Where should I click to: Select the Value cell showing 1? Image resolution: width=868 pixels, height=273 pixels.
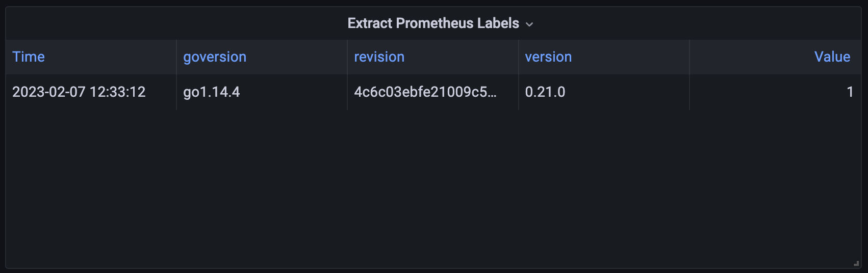775,92
